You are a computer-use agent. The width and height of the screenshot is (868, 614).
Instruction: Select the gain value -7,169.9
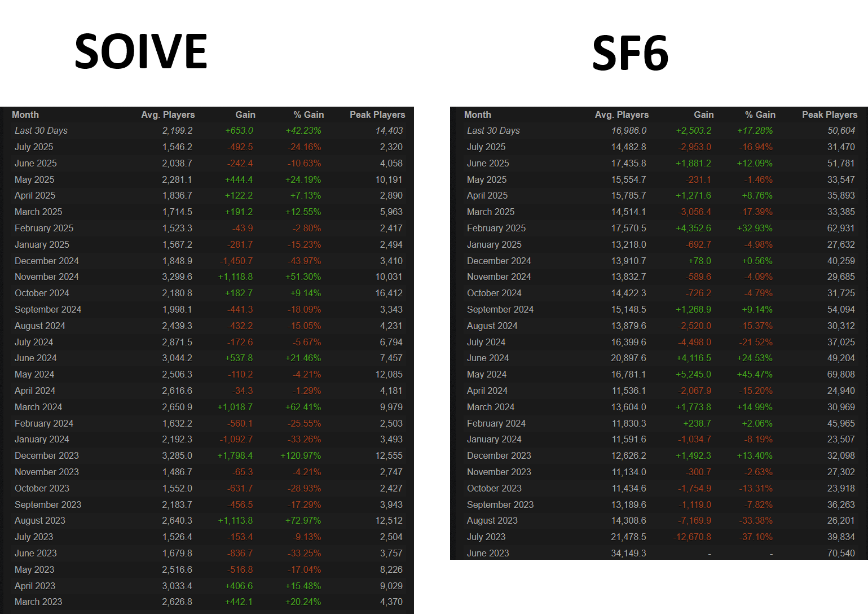pos(695,520)
